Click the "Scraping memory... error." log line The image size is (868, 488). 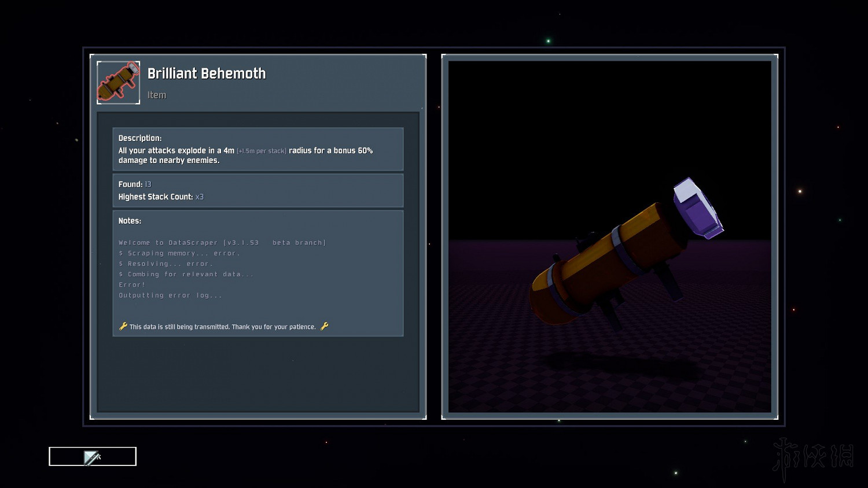tap(179, 253)
